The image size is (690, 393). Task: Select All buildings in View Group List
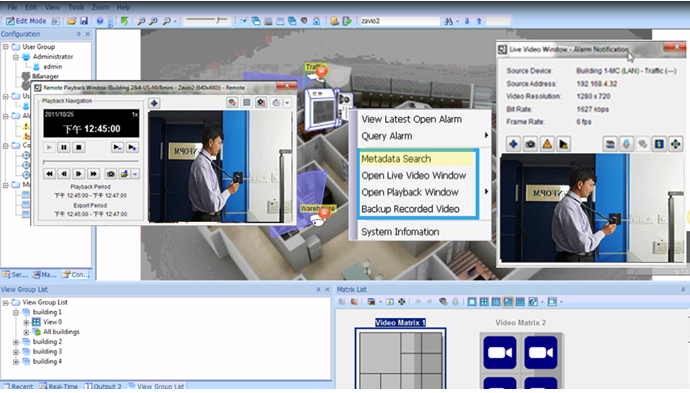(61, 332)
